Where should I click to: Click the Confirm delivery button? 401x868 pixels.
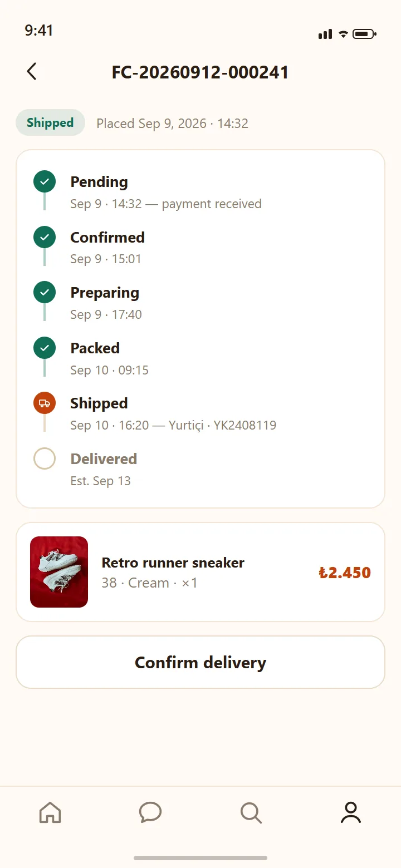[200, 662]
